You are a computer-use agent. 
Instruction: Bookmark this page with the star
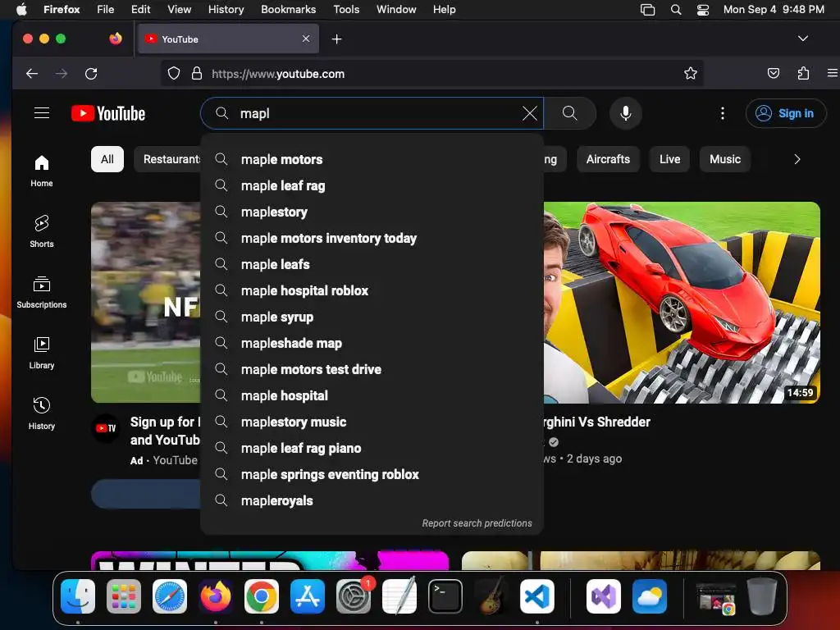(691, 73)
